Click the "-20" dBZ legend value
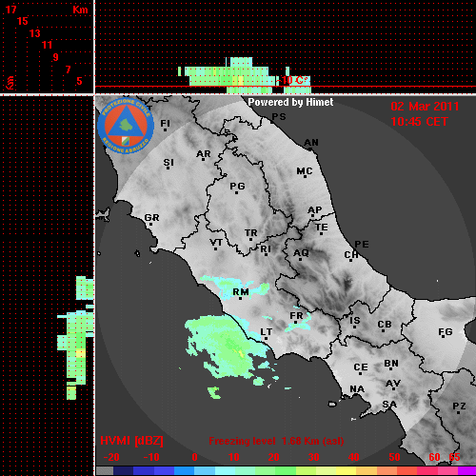The width and height of the screenshot is (476, 476). (x=111, y=457)
